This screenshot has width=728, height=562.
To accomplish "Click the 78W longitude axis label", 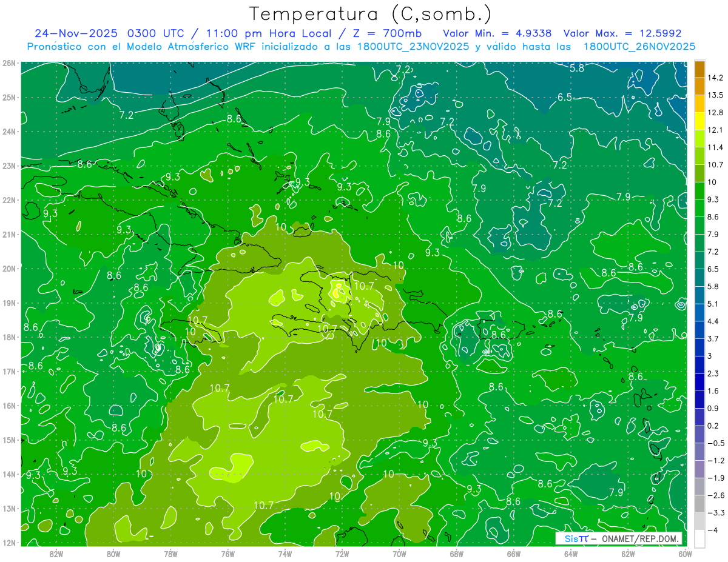I will tap(170, 554).
